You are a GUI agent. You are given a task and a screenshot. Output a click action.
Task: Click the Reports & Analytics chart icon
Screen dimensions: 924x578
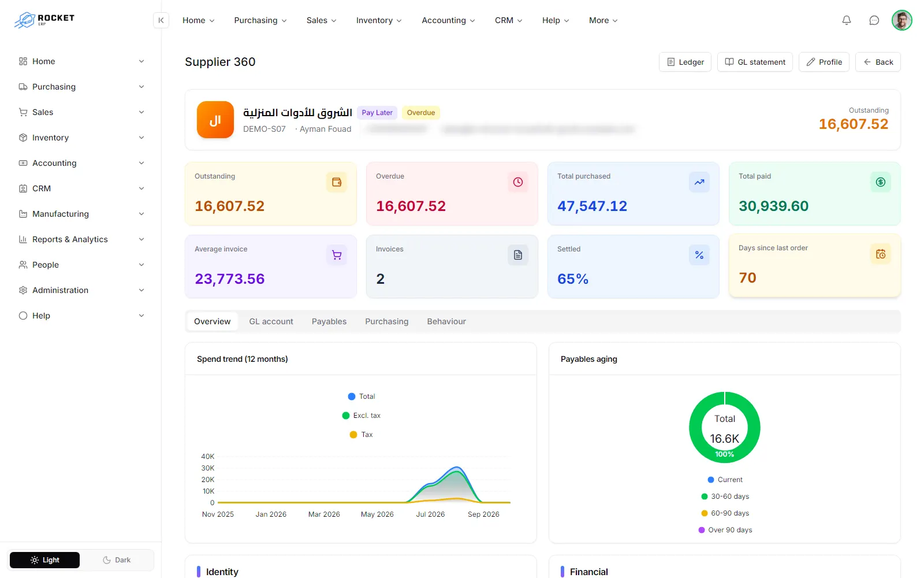(x=23, y=239)
